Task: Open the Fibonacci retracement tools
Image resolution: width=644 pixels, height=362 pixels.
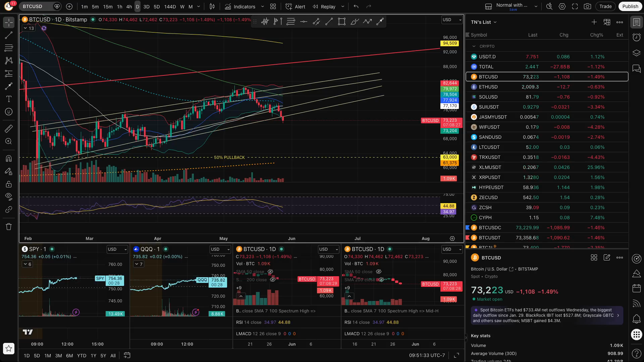Action: pos(9,48)
